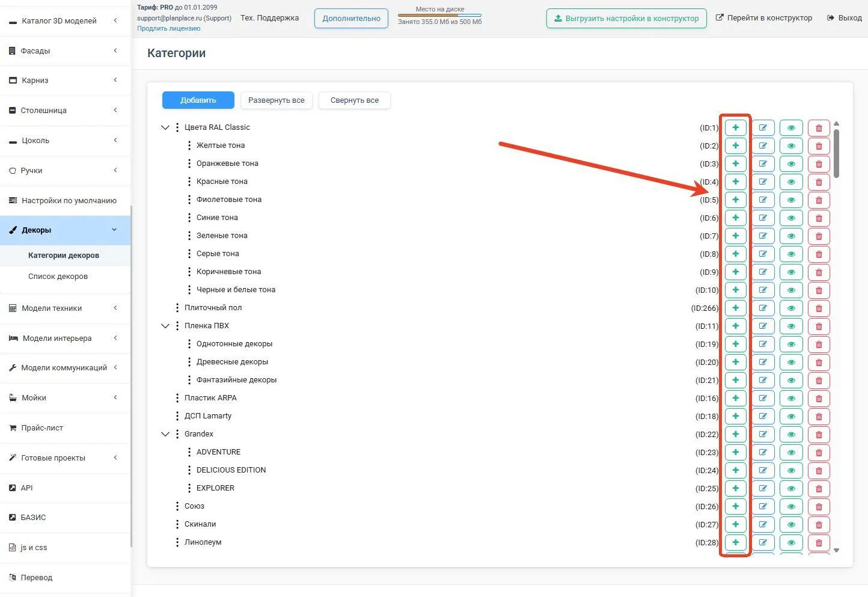The height and width of the screenshot is (597, 868).
Task: Expand the Столешница sidebar section
Action: coord(65,110)
